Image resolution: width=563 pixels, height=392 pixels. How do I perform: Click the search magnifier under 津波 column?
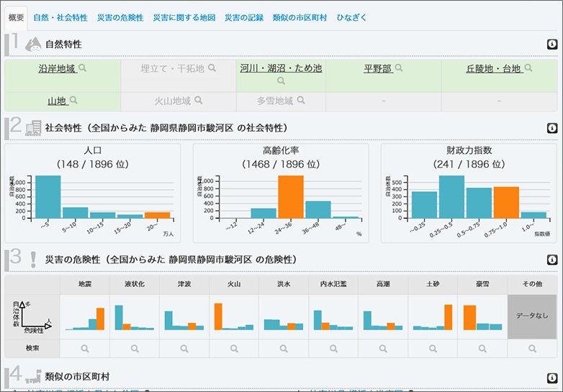click(184, 349)
